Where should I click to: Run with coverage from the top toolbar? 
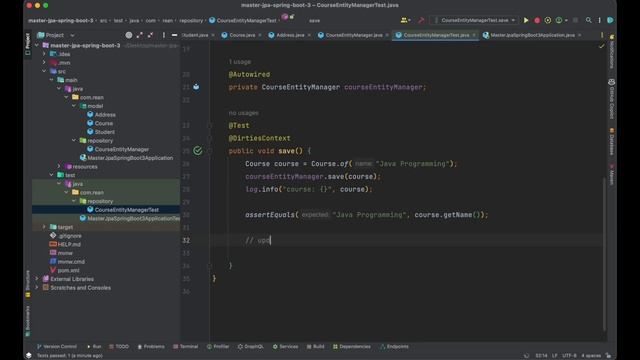click(548, 20)
